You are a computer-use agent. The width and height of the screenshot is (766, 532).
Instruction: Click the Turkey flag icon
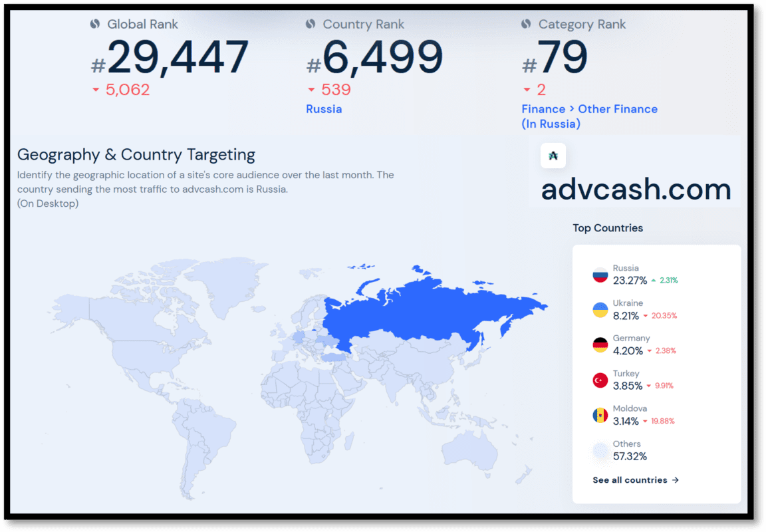click(600, 380)
